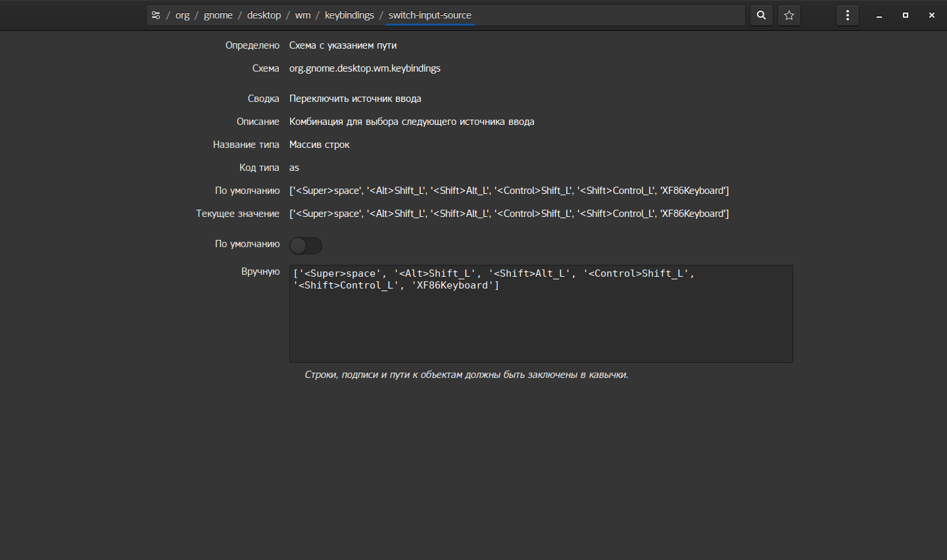Select the "switch-input-source" key in the path bar
This screenshot has width=947, height=560.
click(429, 15)
